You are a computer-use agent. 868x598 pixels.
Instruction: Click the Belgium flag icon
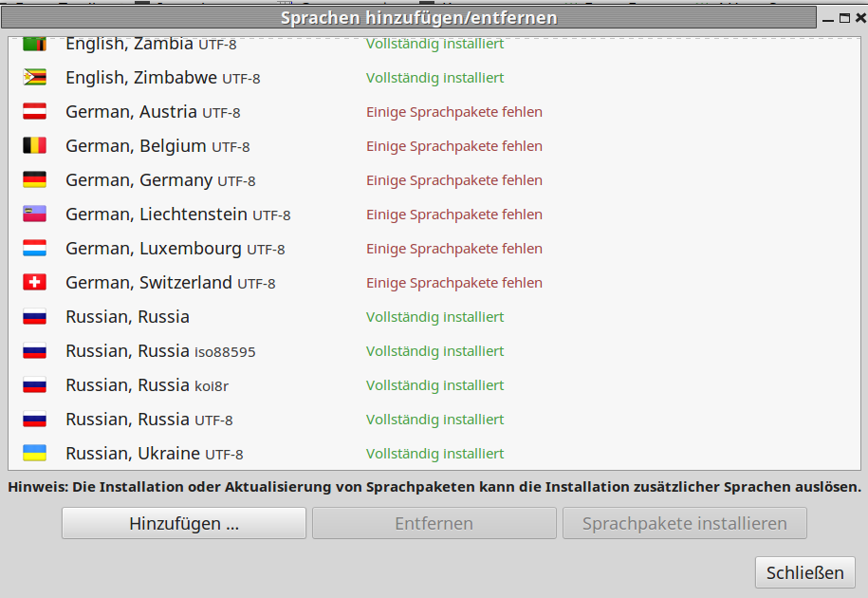click(x=34, y=146)
